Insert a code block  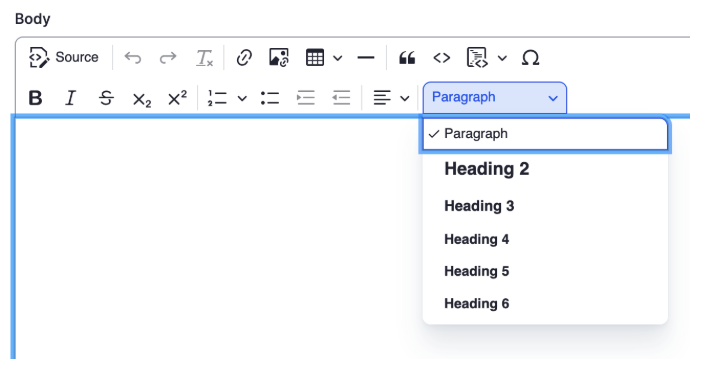(x=477, y=58)
